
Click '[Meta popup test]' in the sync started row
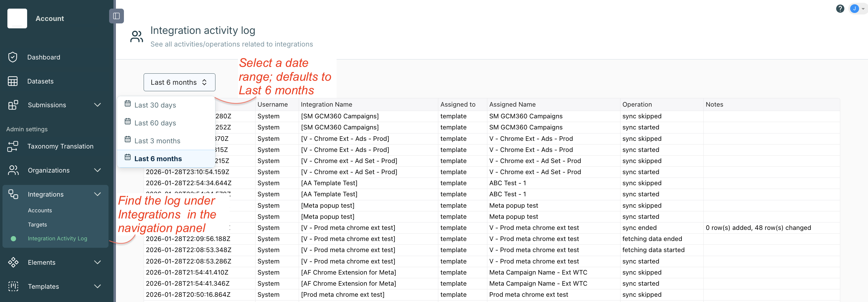(x=328, y=217)
